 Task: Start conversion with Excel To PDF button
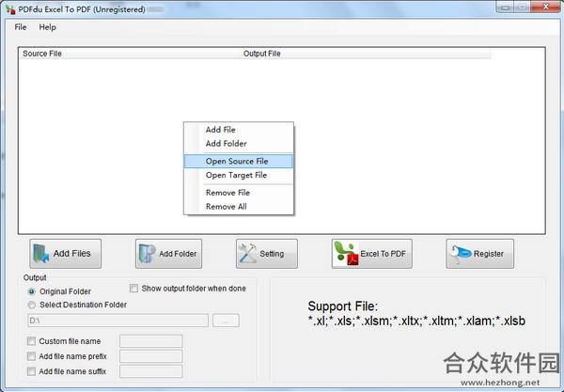tap(372, 254)
